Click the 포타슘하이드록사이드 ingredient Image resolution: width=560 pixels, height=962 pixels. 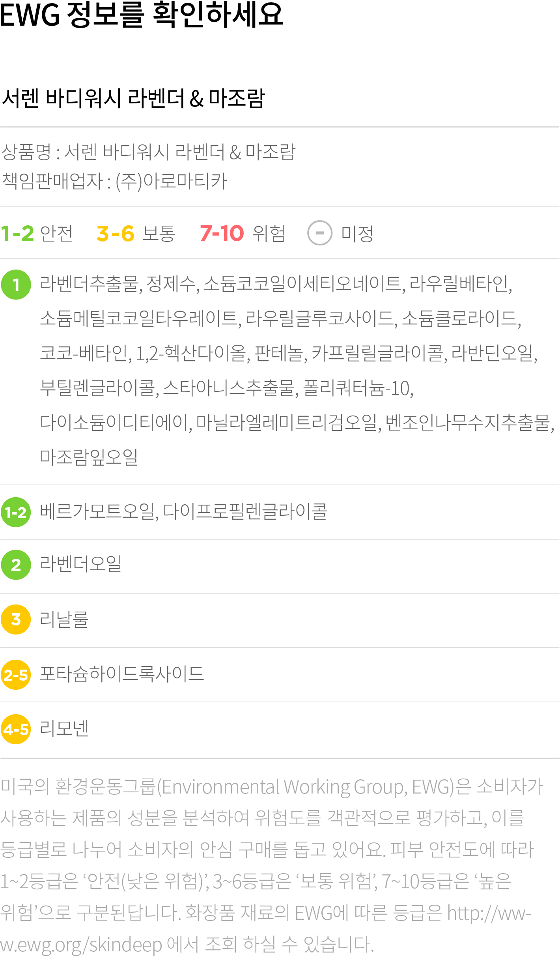coord(122,674)
